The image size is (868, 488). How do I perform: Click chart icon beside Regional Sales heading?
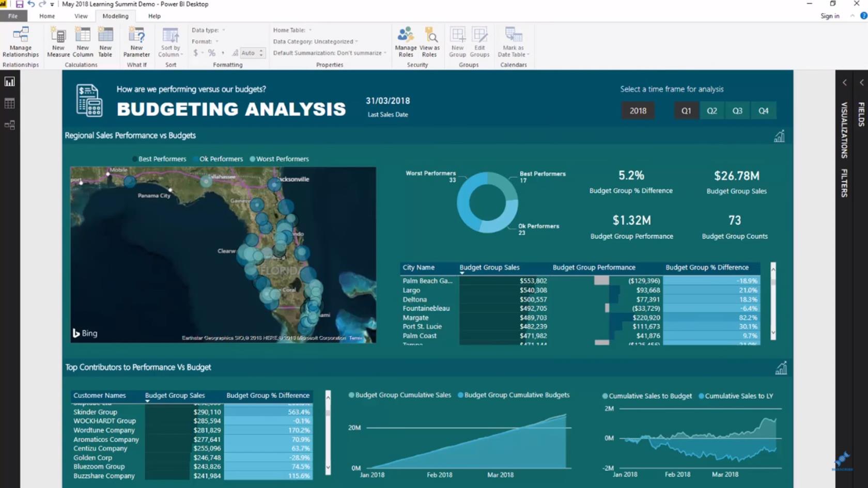click(779, 136)
